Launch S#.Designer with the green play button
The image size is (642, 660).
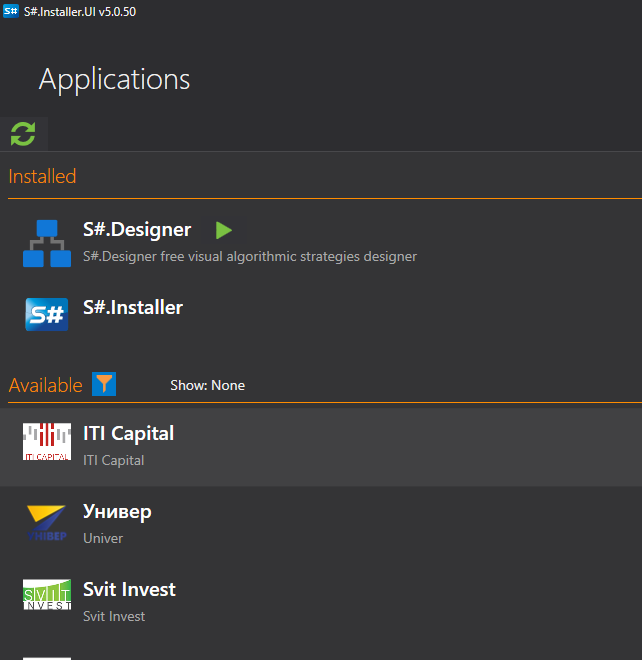pyautogui.click(x=224, y=230)
